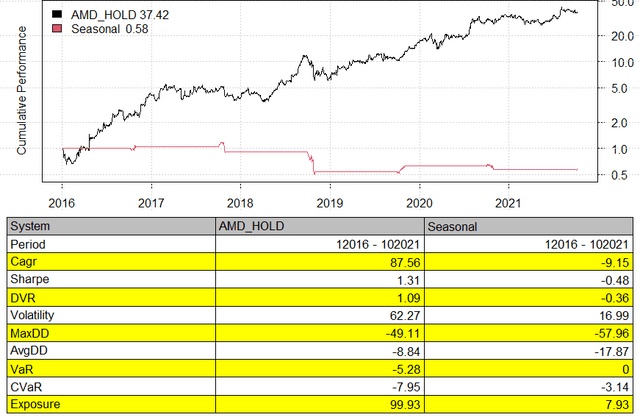This screenshot has height=420, width=640.
Task: Click the Exposure value 7.93
Action: [x=618, y=405]
